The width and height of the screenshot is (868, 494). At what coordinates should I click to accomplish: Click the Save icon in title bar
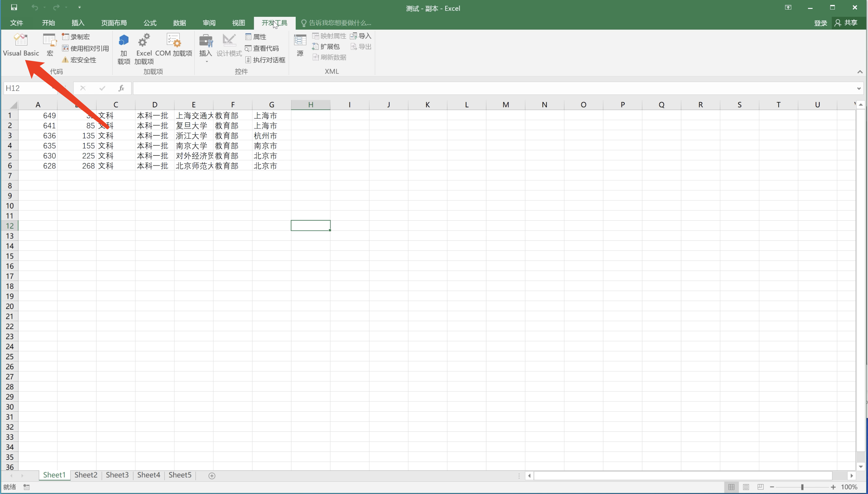14,7
